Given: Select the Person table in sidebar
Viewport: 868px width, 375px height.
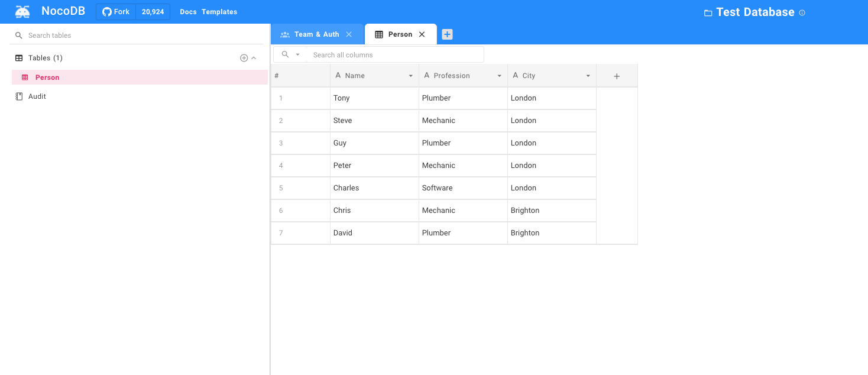Looking at the screenshot, I should tap(140, 77).
